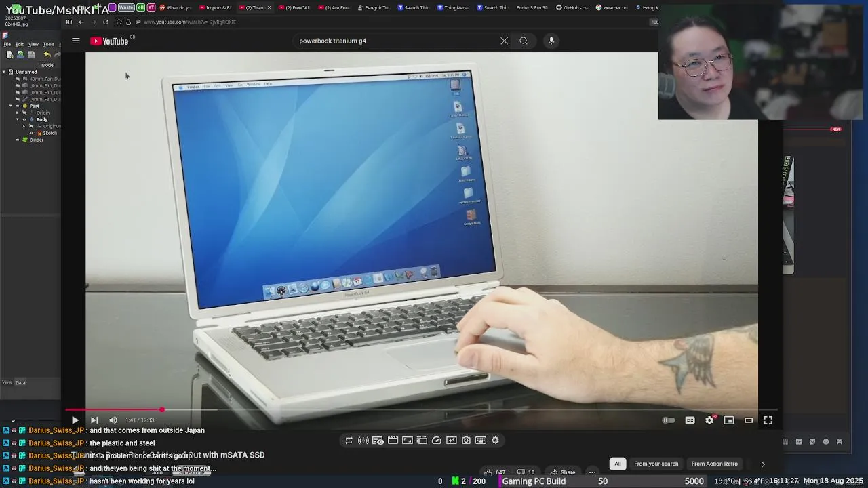Skip to the next video
868x488 pixels.
(94, 420)
